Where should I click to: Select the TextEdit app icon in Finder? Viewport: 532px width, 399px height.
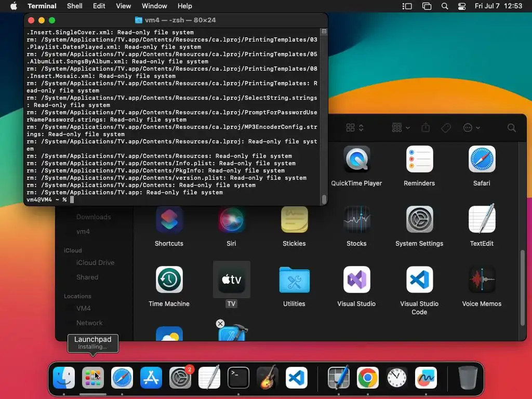pos(482,219)
